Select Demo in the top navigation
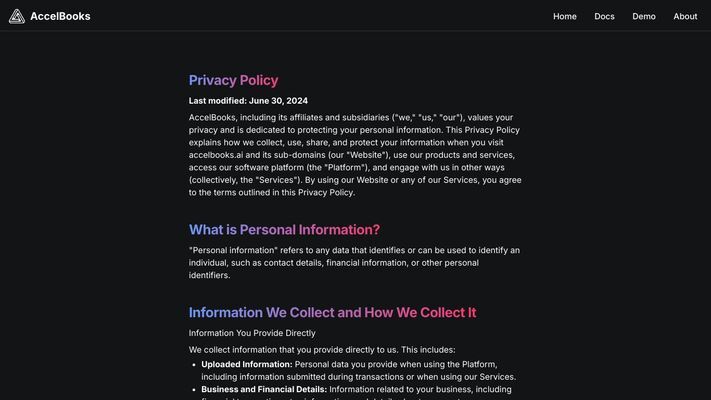 [644, 16]
